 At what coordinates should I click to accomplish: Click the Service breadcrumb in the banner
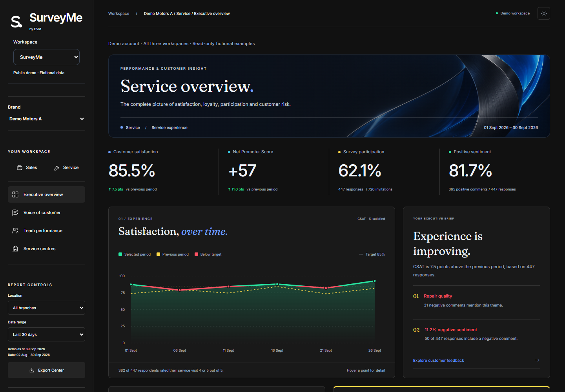(x=133, y=127)
